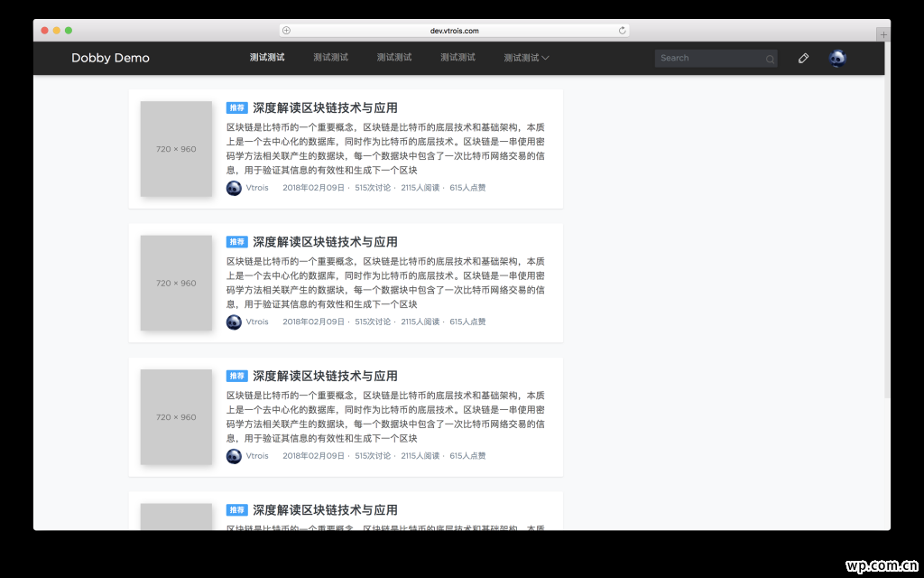The height and width of the screenshot is (578, 924).
Task: Open first article title 深度解读区块链技术与应用
Action: coord(325,108)
